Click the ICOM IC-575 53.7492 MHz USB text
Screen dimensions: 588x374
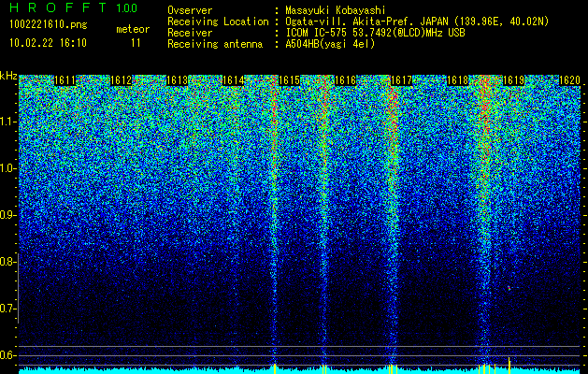tap(375, 33)
